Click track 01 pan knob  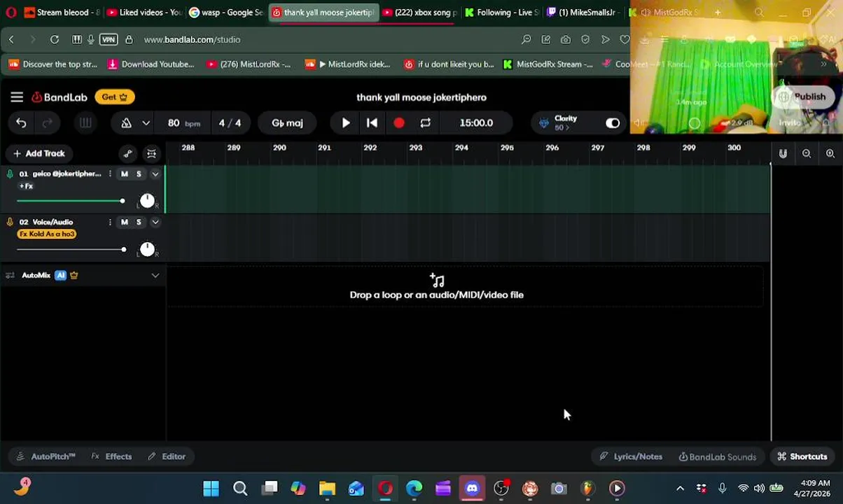click(147, 202)
